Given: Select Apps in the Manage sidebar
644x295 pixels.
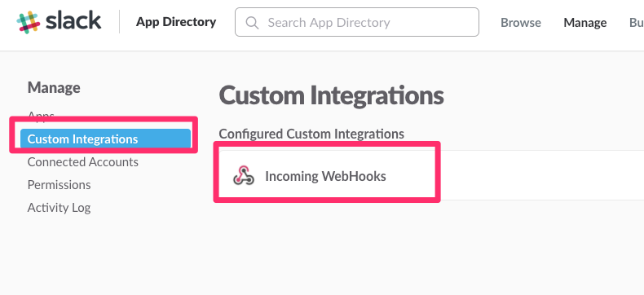Looking at the screenshot, I should (41, 116).
